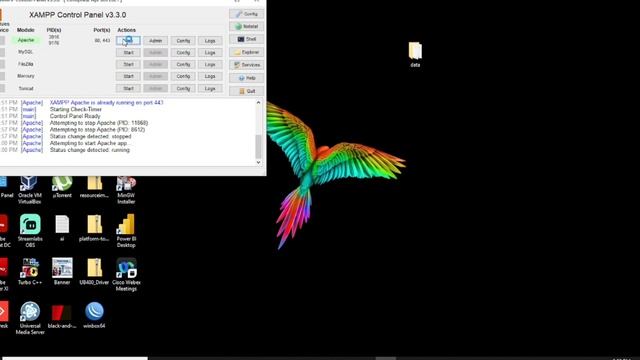Image resolution: width=640 pixels, height=360 pixels.
Task: Launch Streamlabs OBS
Action: (30, 231)
